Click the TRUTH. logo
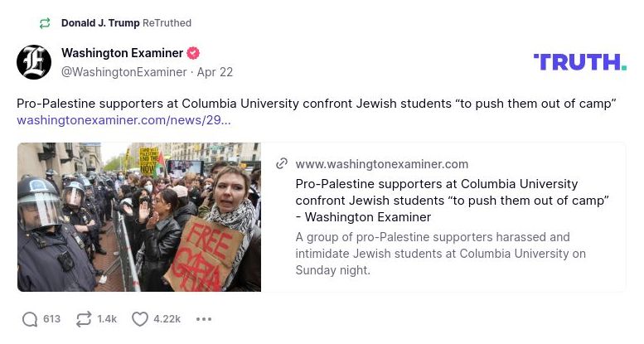This screenshot has width=644, height=344. point(580,61)
